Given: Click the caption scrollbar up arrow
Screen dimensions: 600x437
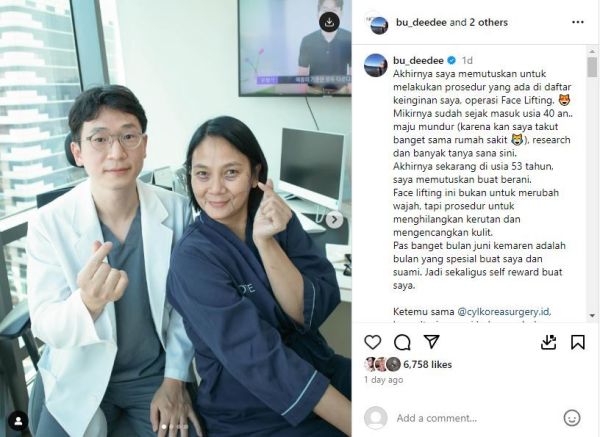Looking at the screenshot, I should (x=592, y=49).
